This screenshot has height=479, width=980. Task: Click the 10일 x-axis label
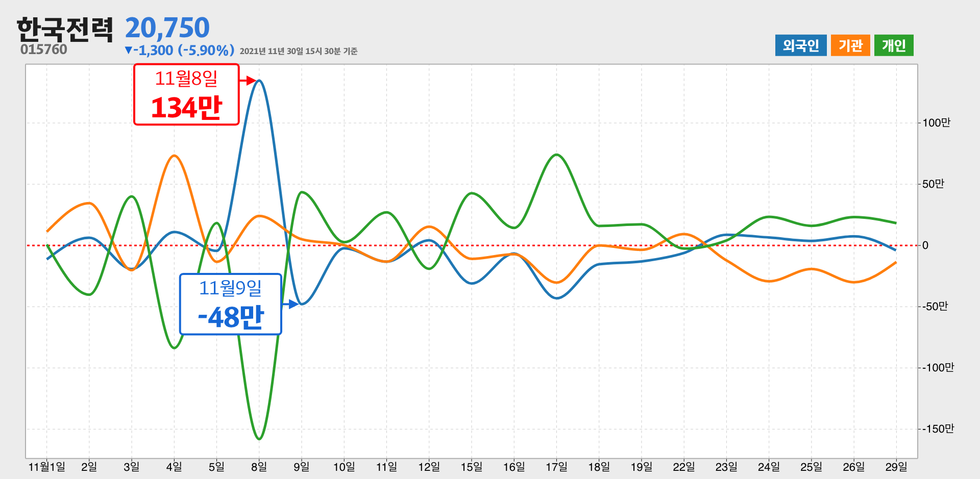pos(344,467)
